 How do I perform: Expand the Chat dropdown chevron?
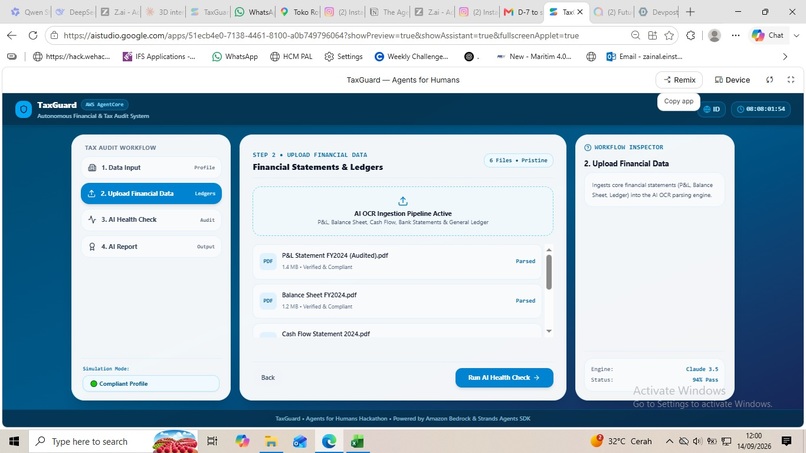tap(796, 35)
